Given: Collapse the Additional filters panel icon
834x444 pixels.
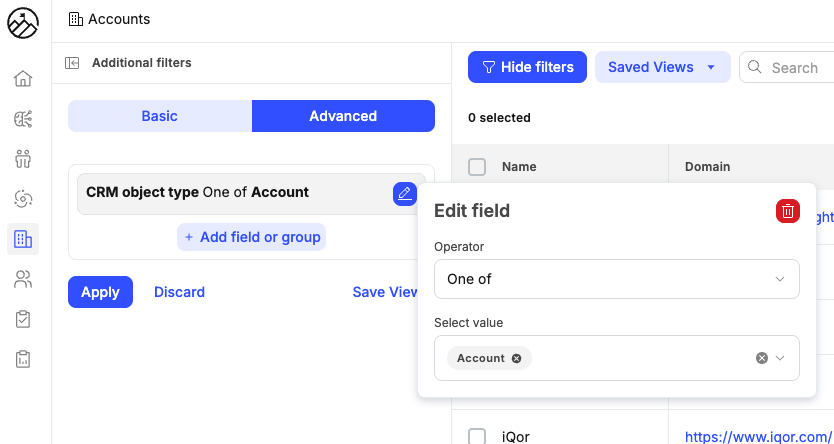Looking at the screenshot, I should pos(72,63).
